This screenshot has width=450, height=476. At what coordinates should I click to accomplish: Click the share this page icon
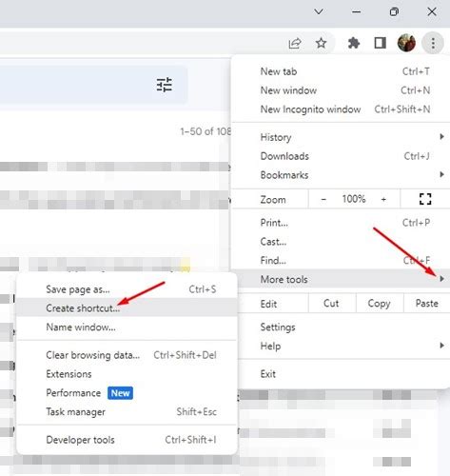coord(295,43)
